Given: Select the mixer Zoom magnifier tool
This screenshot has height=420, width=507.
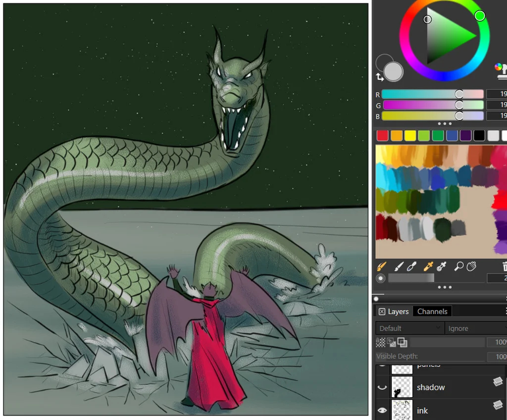Looking at the screenshot, I should 459,267.
